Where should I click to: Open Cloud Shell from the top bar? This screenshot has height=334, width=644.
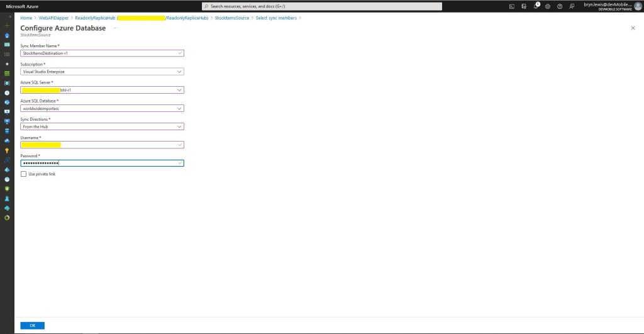point(512,6)
